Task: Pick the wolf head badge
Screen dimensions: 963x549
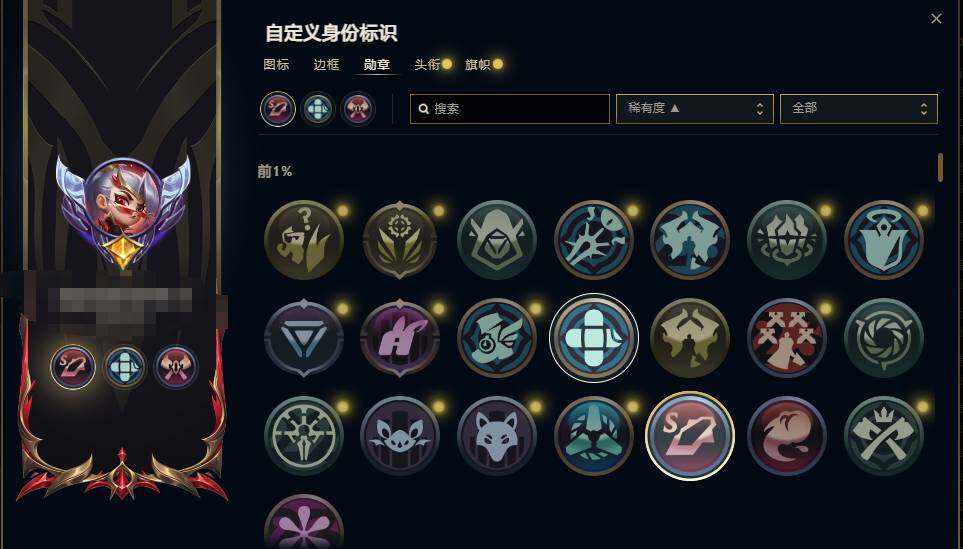Action: (497, 436)
